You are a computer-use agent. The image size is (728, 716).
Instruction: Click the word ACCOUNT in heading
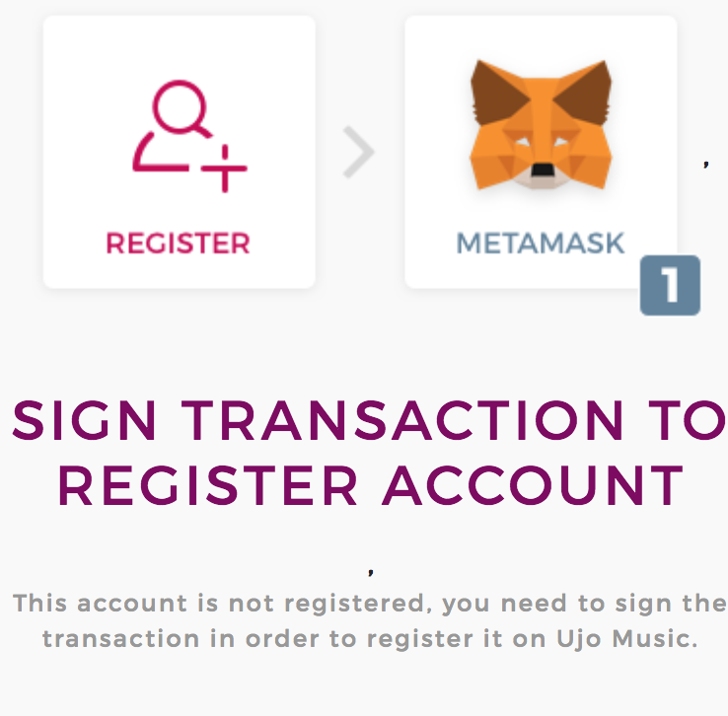(x=533, y=483)
